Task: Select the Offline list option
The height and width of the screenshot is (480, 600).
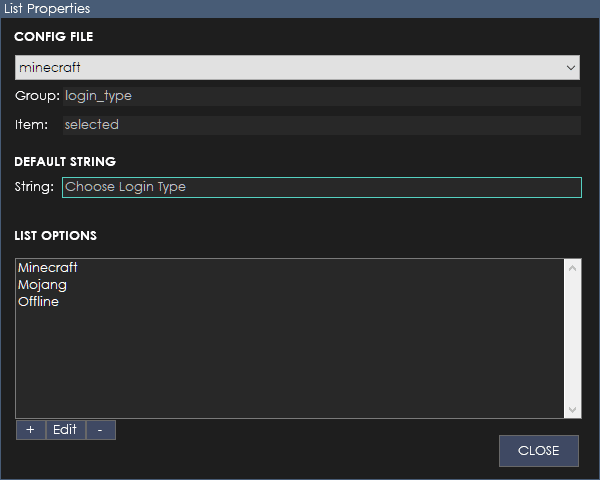Action: point(39,302)
